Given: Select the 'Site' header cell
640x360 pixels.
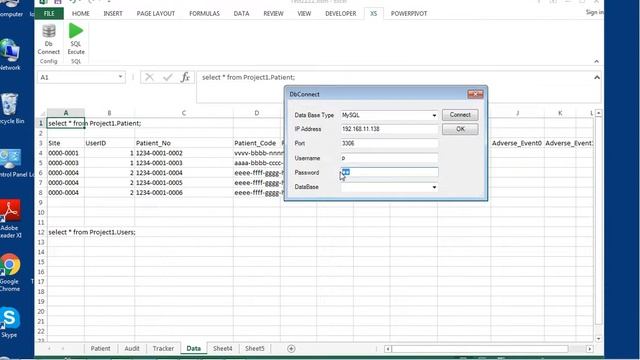Looking at the screenshot, I should [65, 143].
